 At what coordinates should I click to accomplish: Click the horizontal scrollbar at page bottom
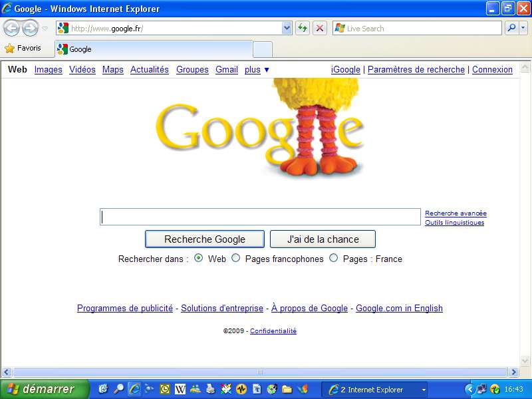click(259, 372)
